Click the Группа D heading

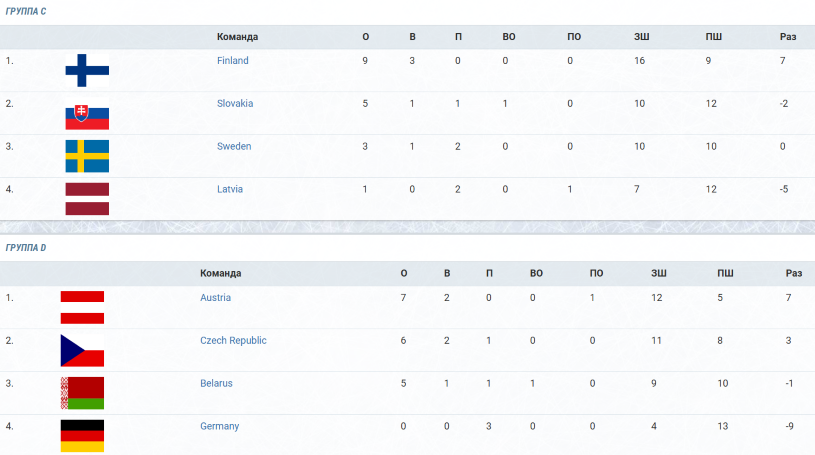pos(26,248)
